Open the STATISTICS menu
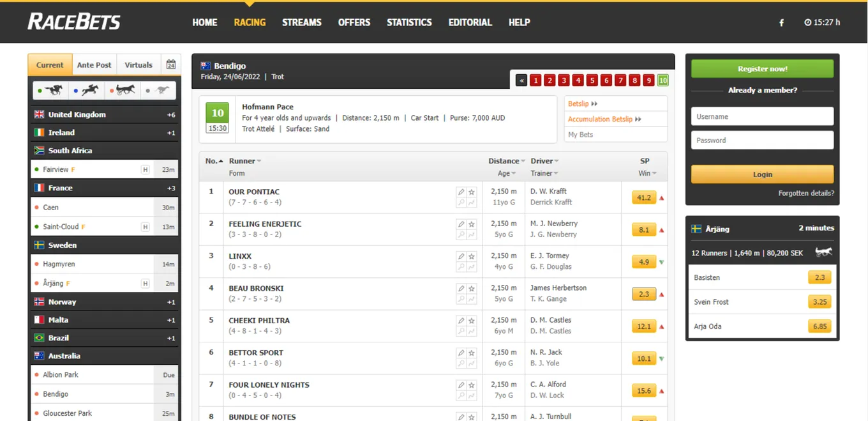The image size is (868, 421). click(409, 22)
